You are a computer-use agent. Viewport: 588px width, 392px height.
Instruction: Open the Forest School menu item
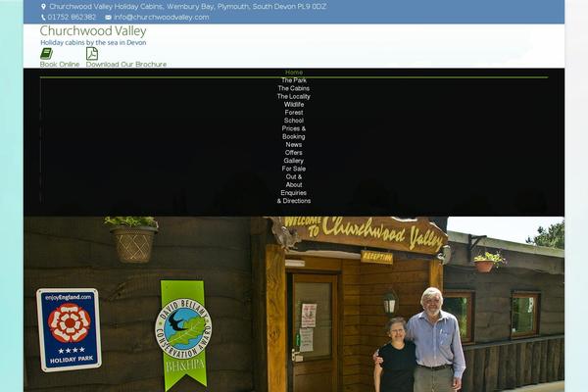click(x=294, y=117)
